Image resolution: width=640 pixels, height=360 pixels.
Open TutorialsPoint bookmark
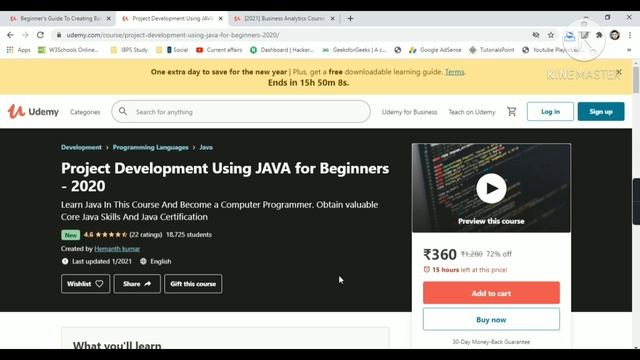pyautogui.click(x=492, y=50)
